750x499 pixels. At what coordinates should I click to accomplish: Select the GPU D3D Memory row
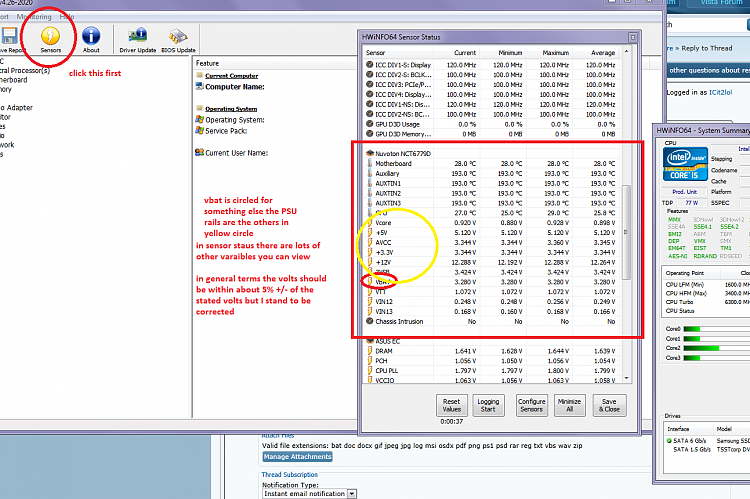pos(493,134)
